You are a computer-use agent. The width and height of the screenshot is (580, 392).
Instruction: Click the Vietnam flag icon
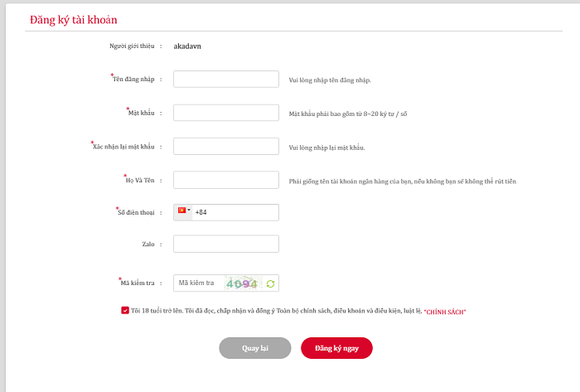pos(181,211)
